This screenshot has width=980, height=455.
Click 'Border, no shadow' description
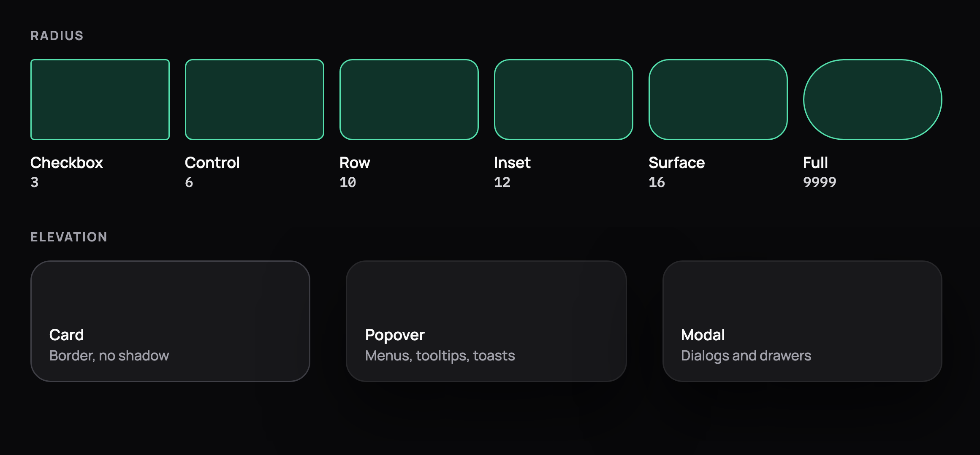click(109, 356)
